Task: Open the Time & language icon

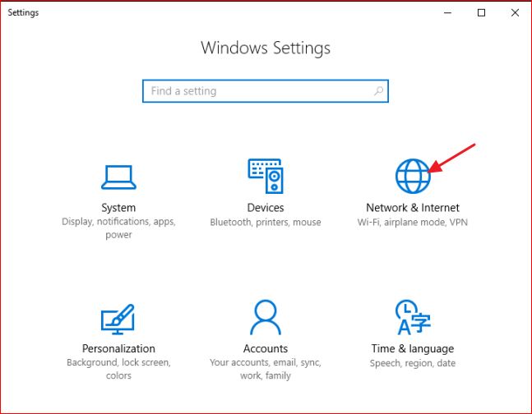Action: pyautogui.click(x=413, y=317)
